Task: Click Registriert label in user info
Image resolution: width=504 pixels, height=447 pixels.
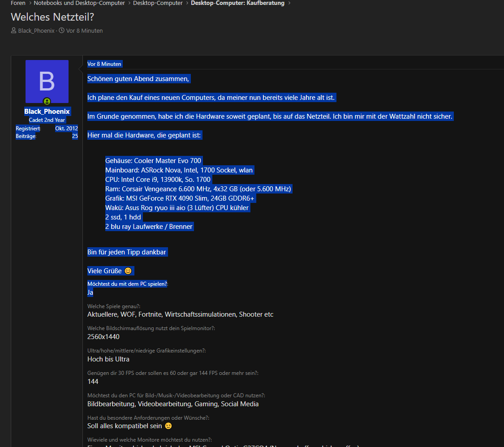Action: [x=28, y=128]
